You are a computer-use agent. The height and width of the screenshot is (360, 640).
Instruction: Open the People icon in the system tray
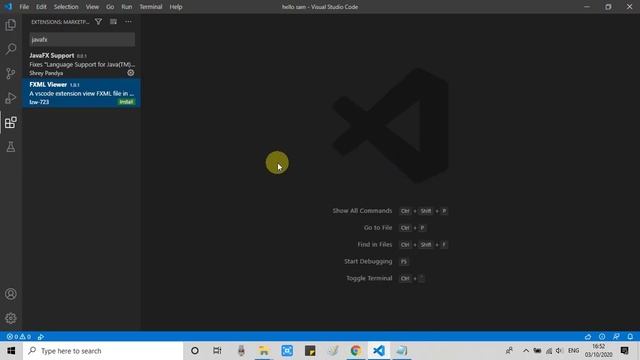click(509, 351)
